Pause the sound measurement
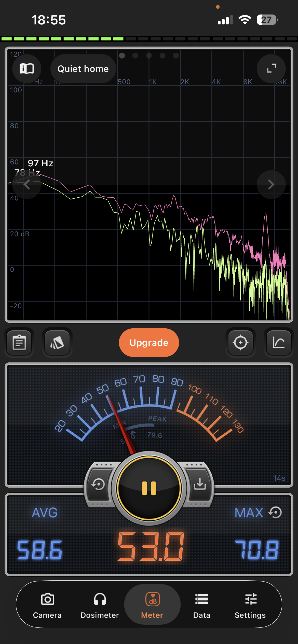The width and height of the screenshot is (298, 644). point(149,488)
